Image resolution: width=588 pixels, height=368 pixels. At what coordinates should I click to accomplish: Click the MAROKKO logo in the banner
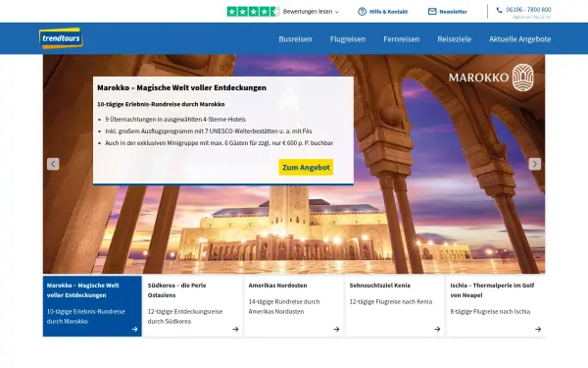(x=491, y=78)
